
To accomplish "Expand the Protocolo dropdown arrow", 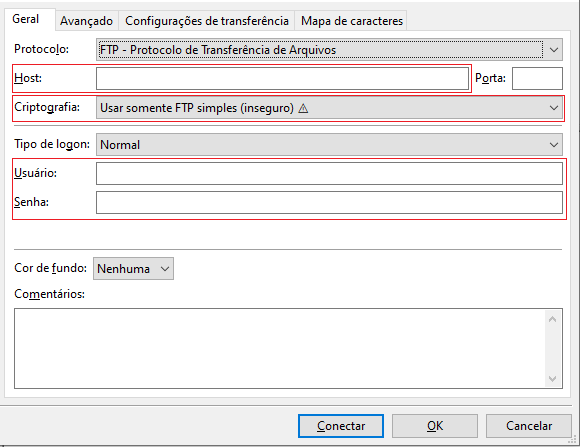I will click(553, 50).
